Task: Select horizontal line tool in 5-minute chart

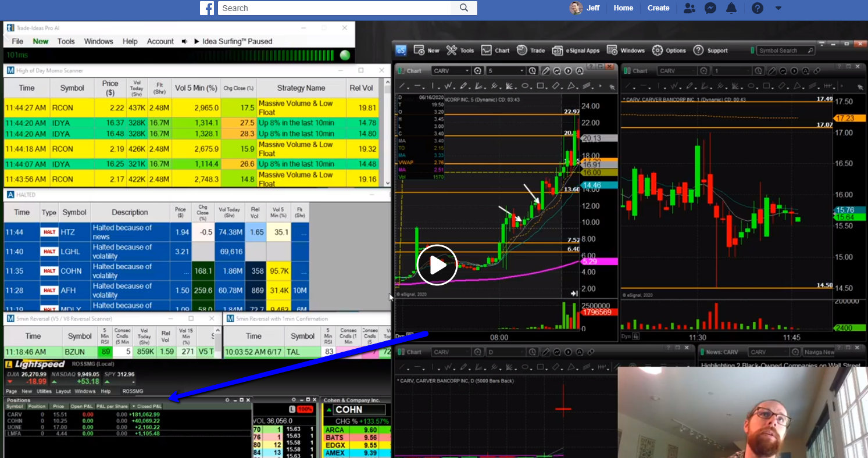Action: [x=419, y=86]
